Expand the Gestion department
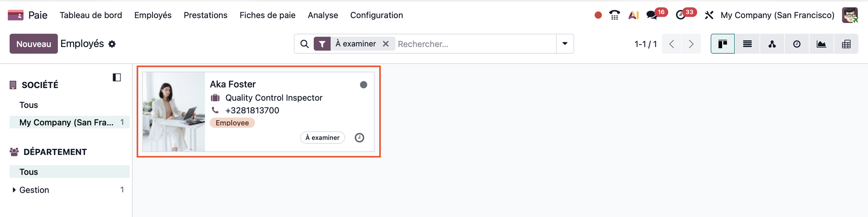This screenshot has width=868, height=217. (14, 190)
